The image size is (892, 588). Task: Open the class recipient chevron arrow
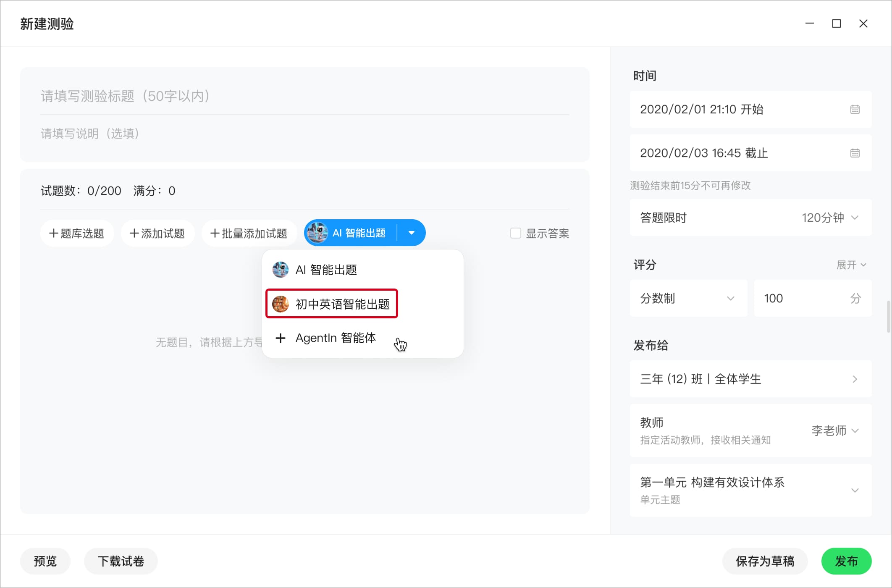(855, 379)
